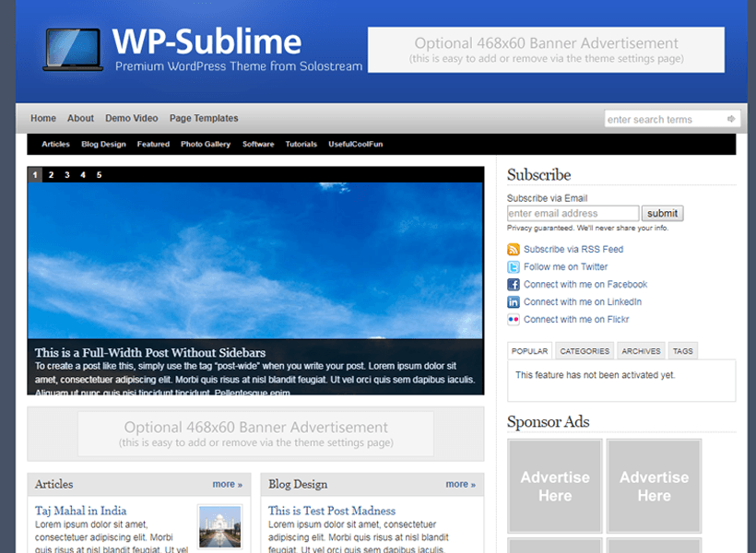Click the blue sky slider image

click(255, 260)
